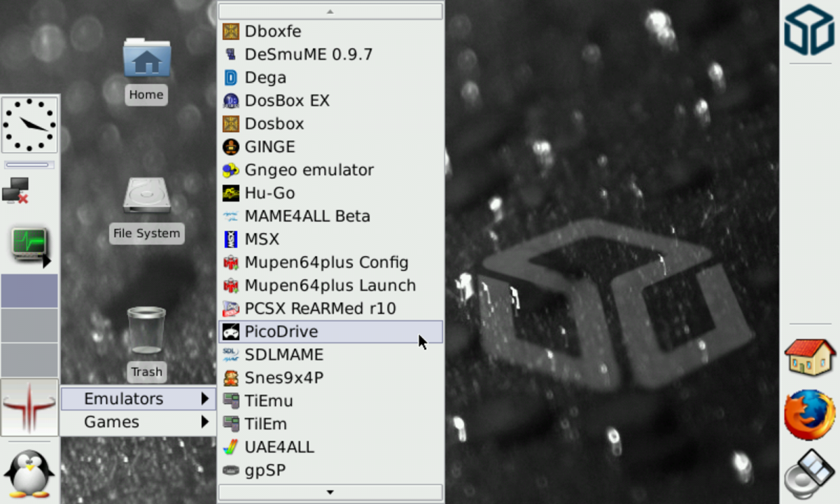Switch to the first workspace in pager
Image resolution: width=840 pixels, height=504 pixels.
click(x=29, y=291)
